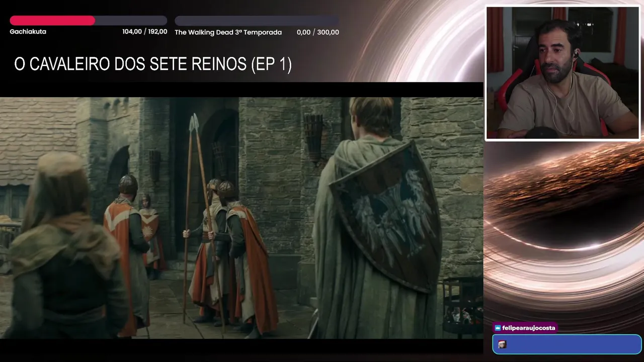The width and height of the screenshot is (644, 362).
Task: Click The Walking Dead goal progress bar
Action: pos(257,21)
